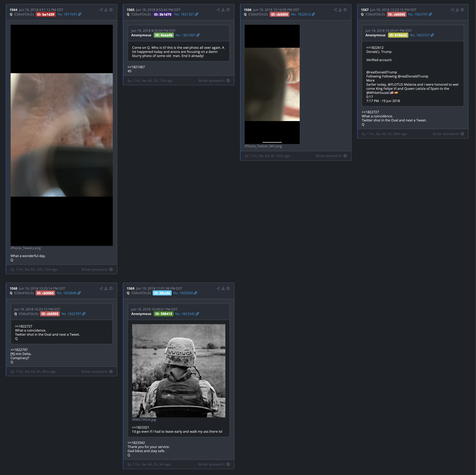Screen dimensions: 476x475
Task: Open quoted post link No. 1823342
Action: pos(185,314)
